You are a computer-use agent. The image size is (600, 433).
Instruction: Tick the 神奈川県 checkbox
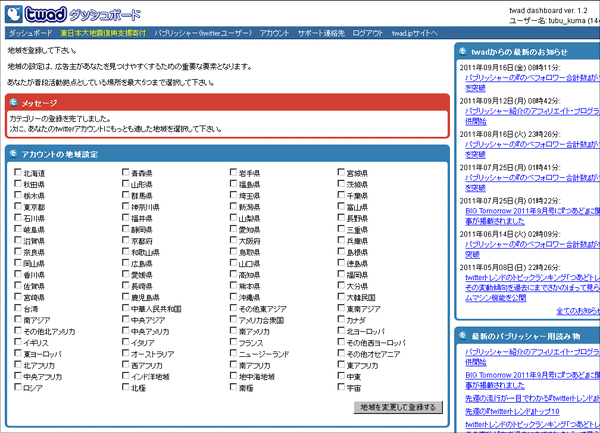tap(126, 206)
